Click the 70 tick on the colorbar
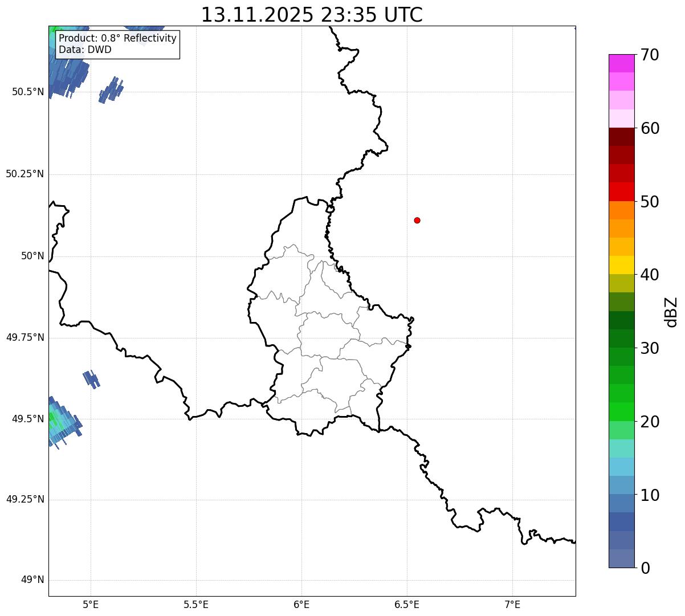 [650, 55]
